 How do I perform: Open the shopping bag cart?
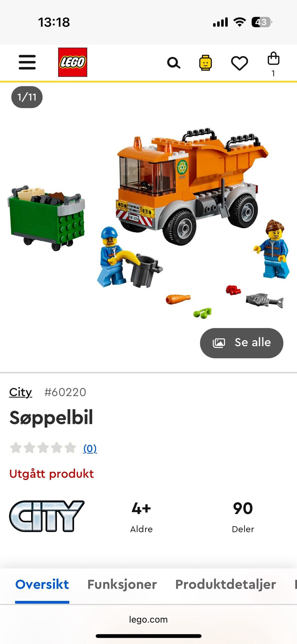click(x=273, y=63)
